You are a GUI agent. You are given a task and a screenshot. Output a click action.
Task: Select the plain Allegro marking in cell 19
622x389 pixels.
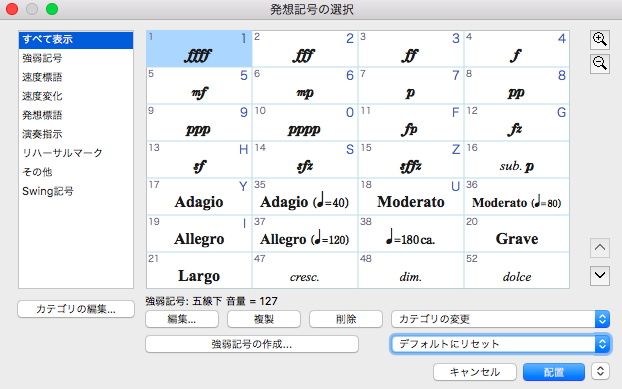(x=199, y=234)
